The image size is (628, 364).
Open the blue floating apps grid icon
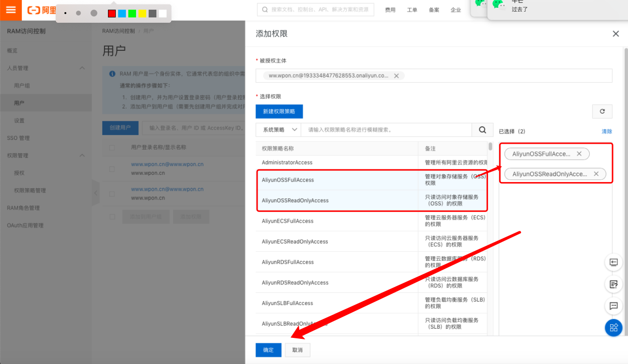click(613, 328)
